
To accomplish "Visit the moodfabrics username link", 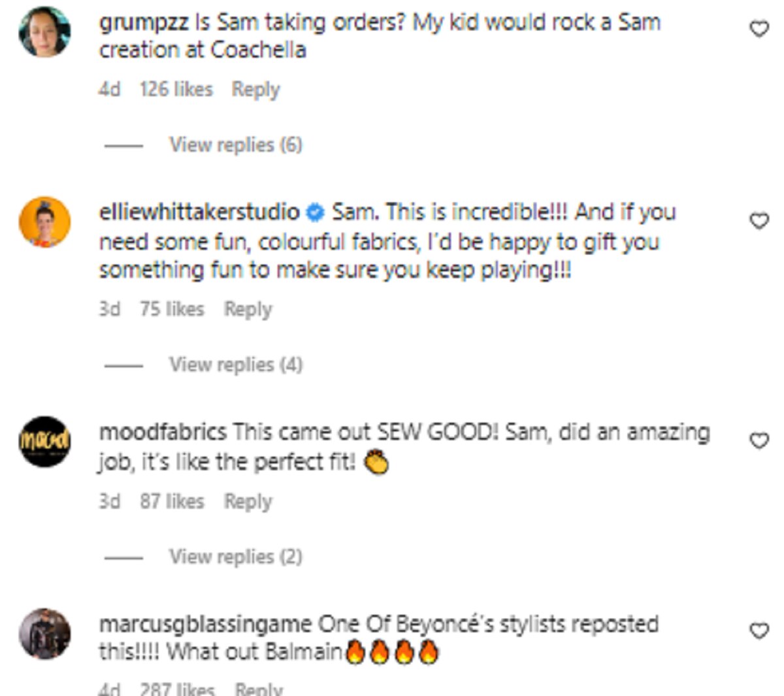I will [163, 432].
